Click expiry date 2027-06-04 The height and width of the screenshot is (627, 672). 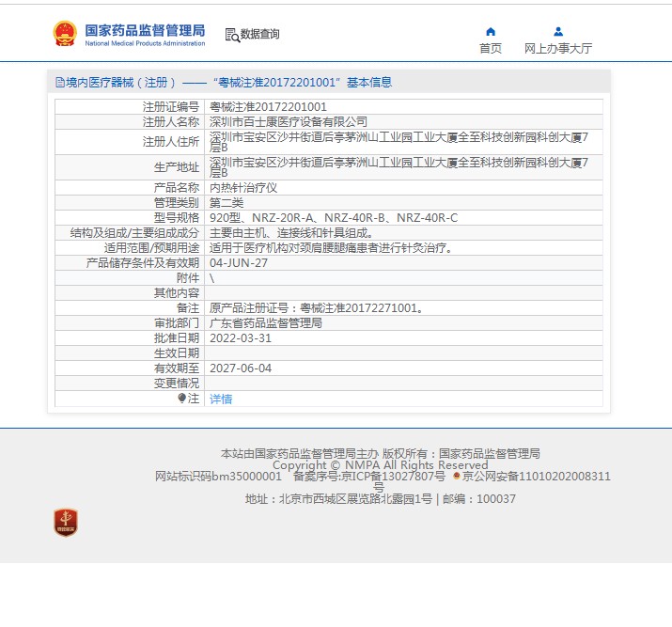pyautogui.click(x=241, y=368)
